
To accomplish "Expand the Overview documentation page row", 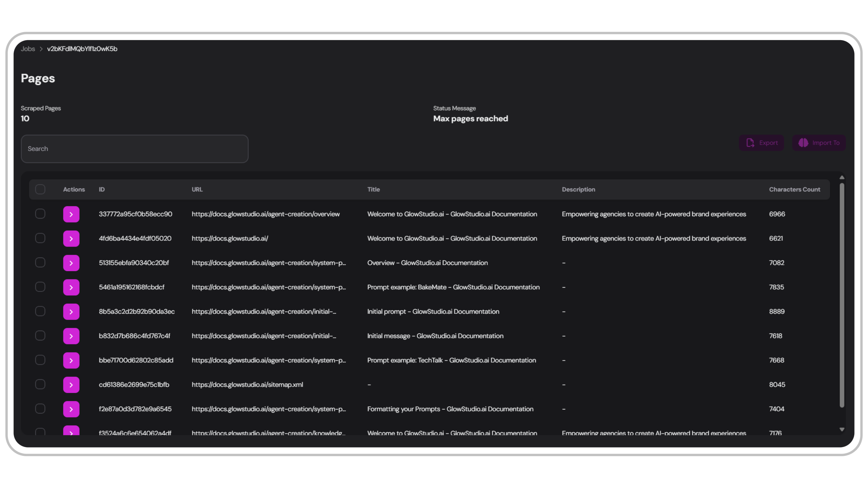I will [x=71, y=263].
